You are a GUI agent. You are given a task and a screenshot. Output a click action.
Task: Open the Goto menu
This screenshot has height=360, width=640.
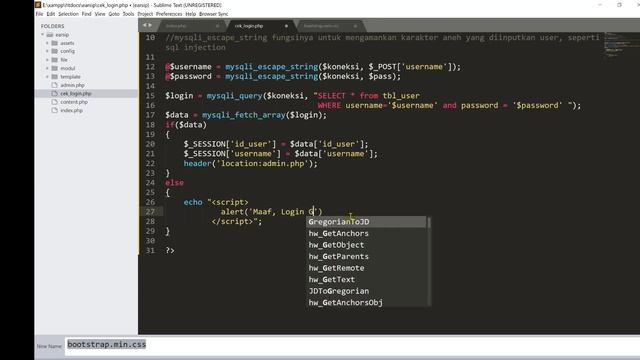point(114,14)
